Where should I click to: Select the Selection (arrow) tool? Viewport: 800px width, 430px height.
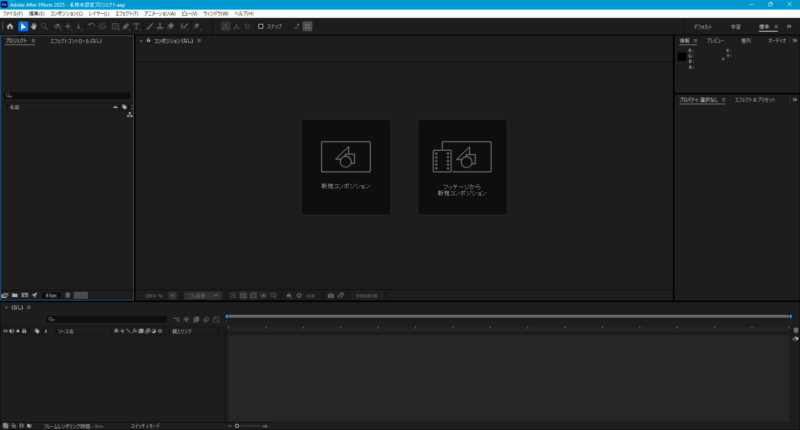[23, 27]
